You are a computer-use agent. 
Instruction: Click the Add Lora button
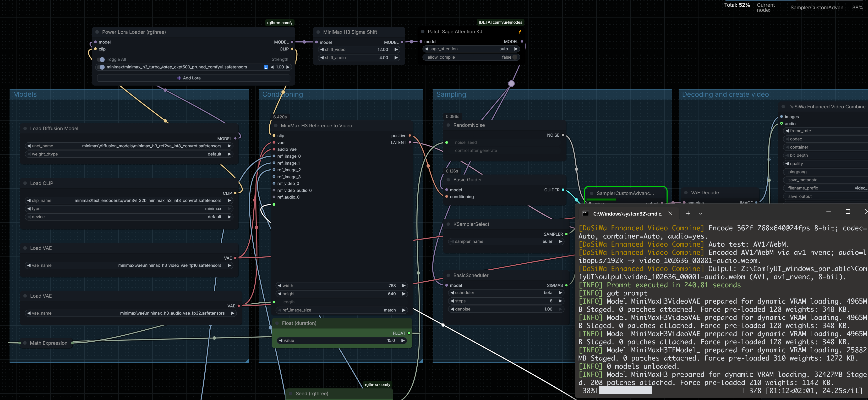point(193,78)
